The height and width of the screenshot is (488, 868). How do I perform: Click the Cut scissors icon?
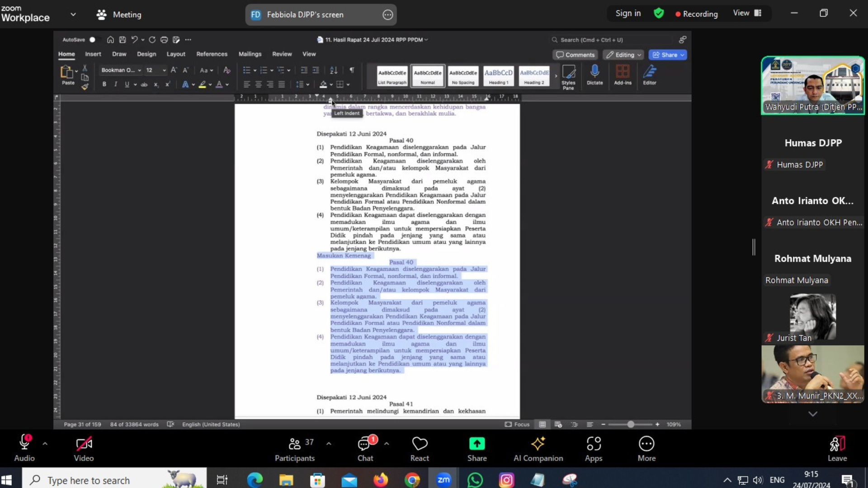coord(85,68)
